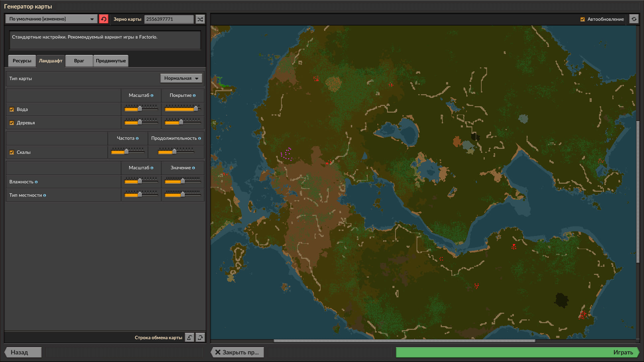
Task: Expand the Тип карты Нормальная dropdown
Action: coord(181,78)
